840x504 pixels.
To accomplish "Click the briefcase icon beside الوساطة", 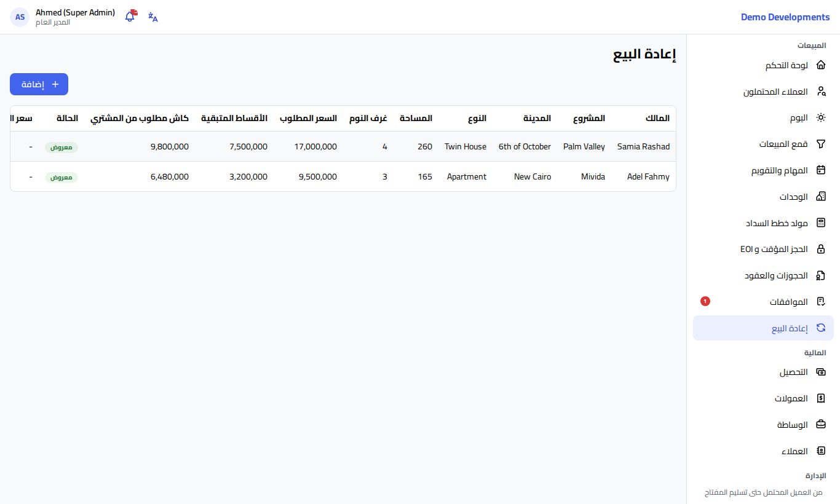I will pyautogui.click(x=820, y=425).
